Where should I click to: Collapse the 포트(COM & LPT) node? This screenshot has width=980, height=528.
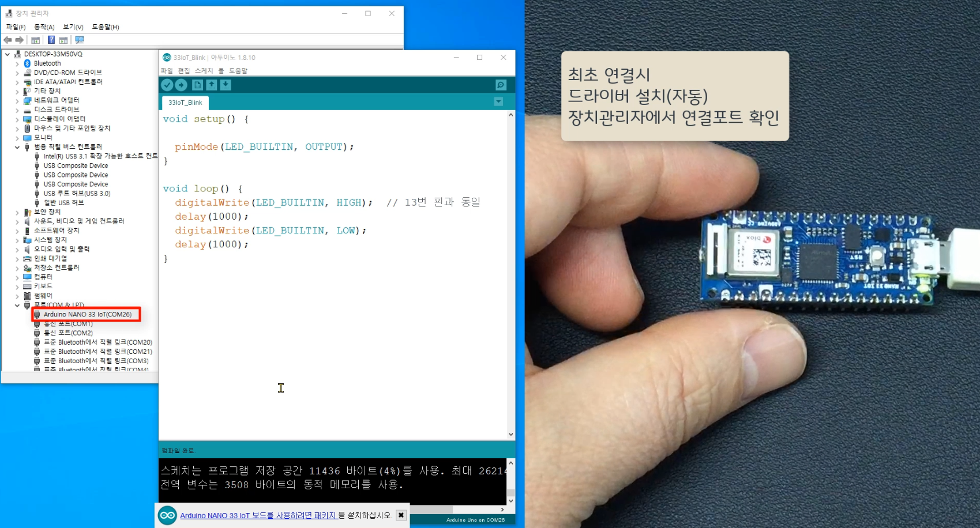click(x=17, y=305)
